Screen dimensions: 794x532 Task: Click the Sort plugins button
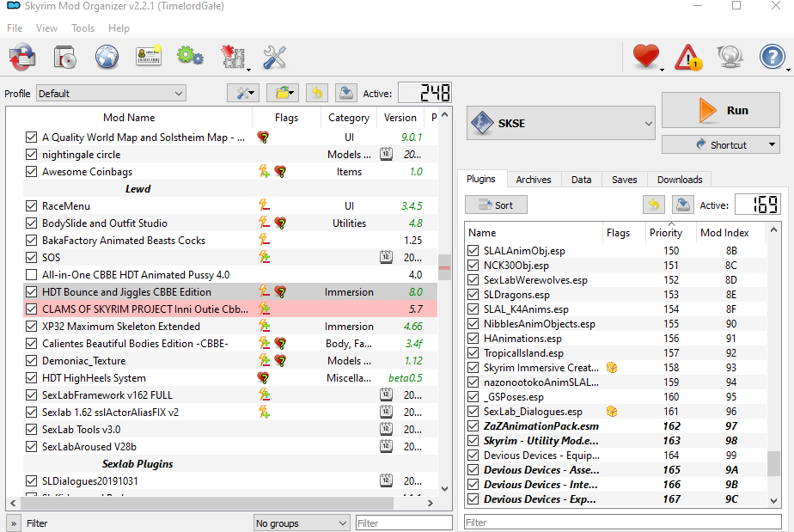(x=497, y=205)
